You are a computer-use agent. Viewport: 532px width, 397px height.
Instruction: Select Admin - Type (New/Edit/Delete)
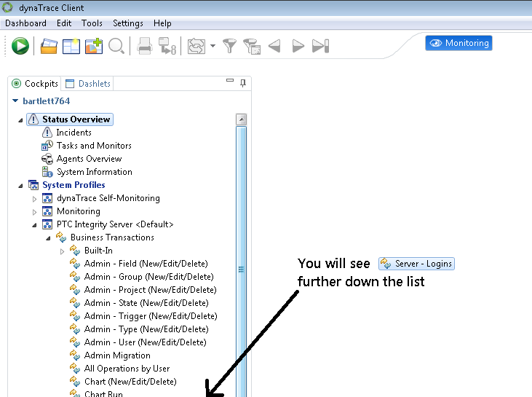point(146,329)
